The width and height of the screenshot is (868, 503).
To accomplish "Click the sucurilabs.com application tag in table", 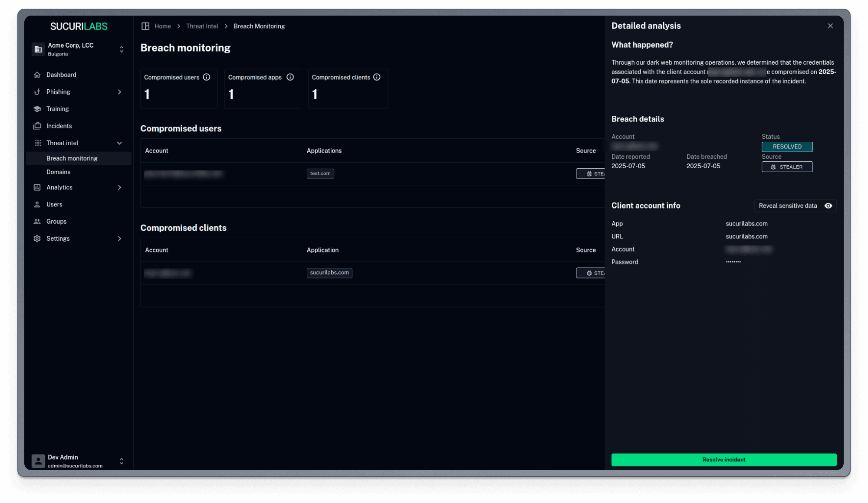I will pos(329,273).
